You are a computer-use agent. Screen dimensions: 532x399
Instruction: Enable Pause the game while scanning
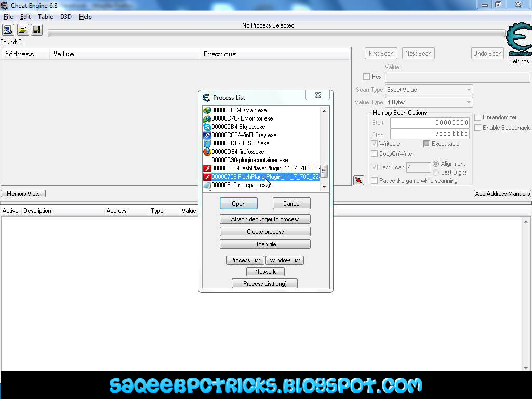click(x=374, y=181)
